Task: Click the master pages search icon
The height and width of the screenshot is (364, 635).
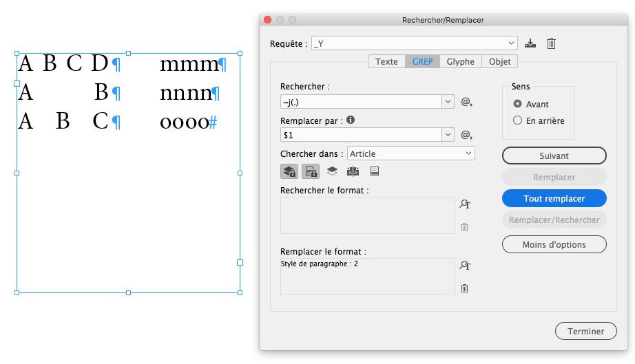Action: coord(353,171)
